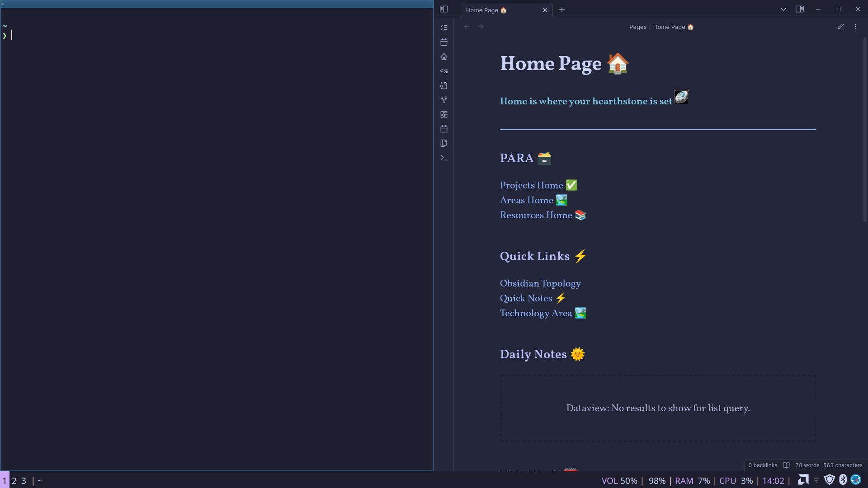This screenshot has height=488, width=868.
Task: Open the Obsidian Topology link
Action: (x=540, y=283)
